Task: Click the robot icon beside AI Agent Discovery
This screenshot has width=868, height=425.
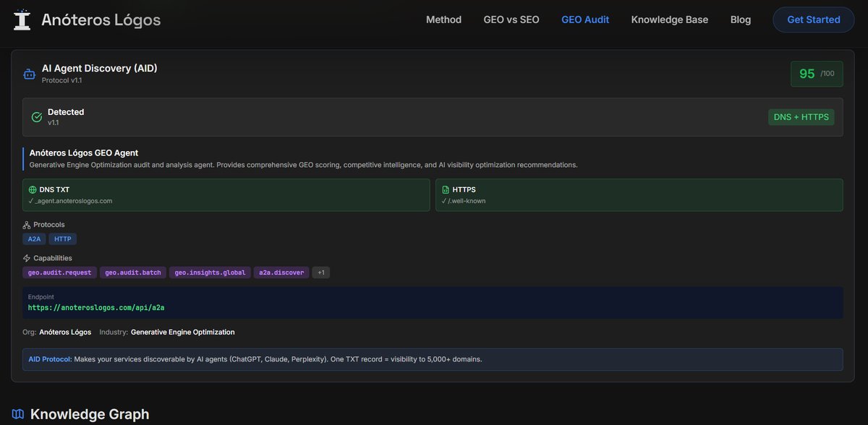Action: pos(29,74)
